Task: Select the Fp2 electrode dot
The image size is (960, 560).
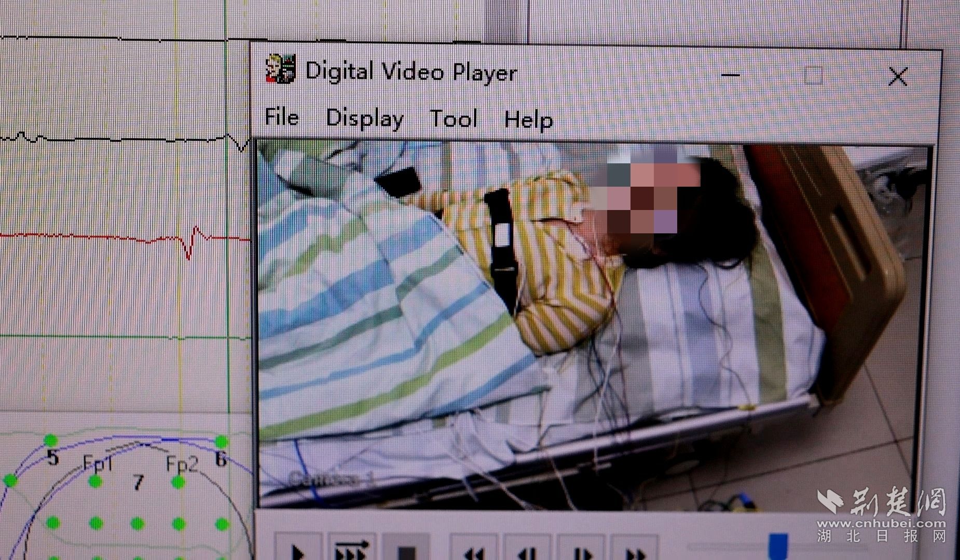Action: (x=179, y=483)
